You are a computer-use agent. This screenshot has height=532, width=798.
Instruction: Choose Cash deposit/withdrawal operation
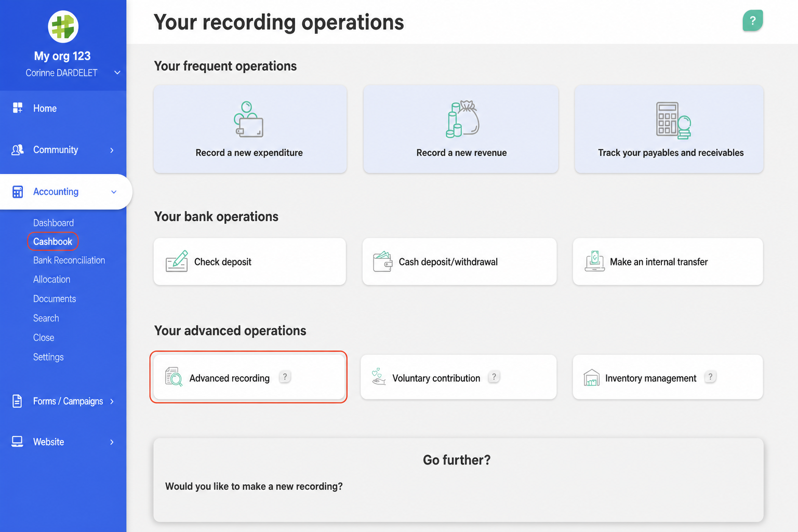[x=459, y=261]
